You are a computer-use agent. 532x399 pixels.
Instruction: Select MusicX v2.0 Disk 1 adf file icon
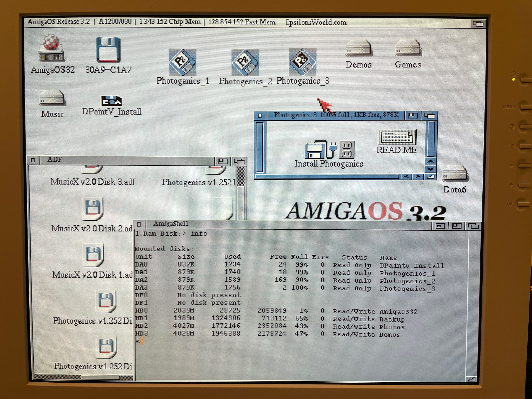[93, 255]
